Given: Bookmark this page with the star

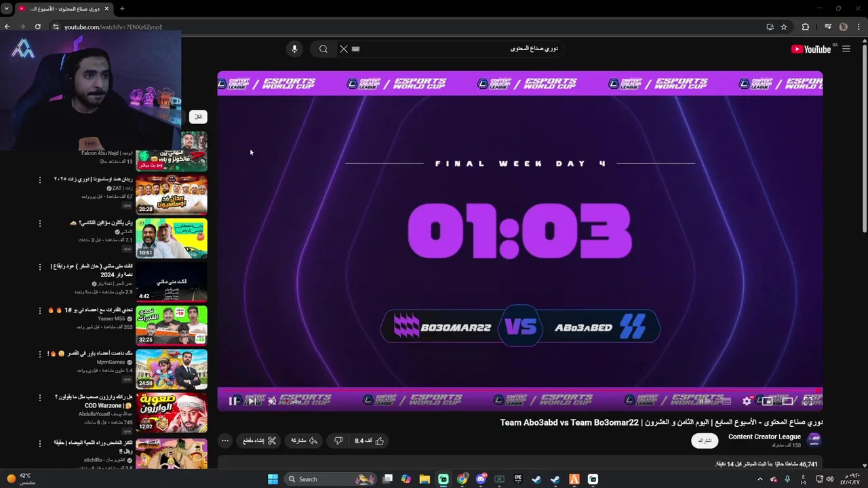Looking at the screenshot, I should coord(784,26).
